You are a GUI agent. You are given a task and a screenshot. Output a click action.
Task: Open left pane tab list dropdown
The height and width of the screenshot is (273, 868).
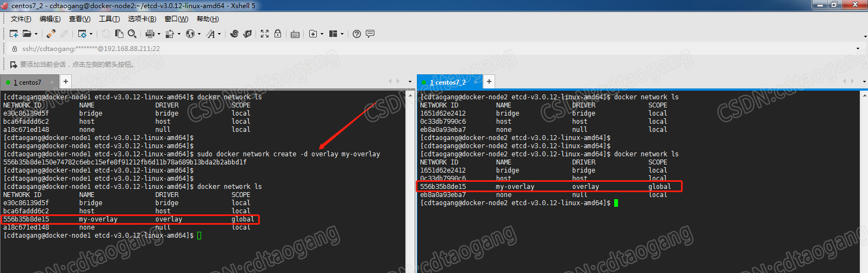tap(410, 82)
